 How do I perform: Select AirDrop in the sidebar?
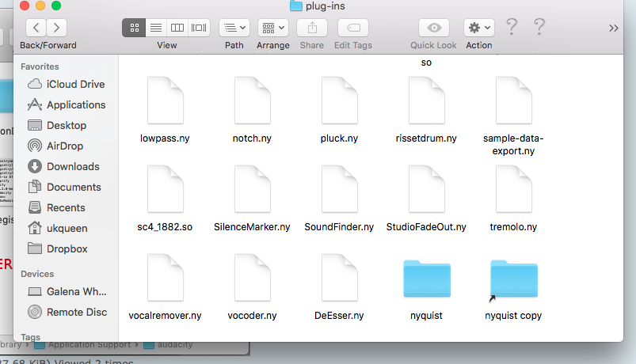coord(64,146)
